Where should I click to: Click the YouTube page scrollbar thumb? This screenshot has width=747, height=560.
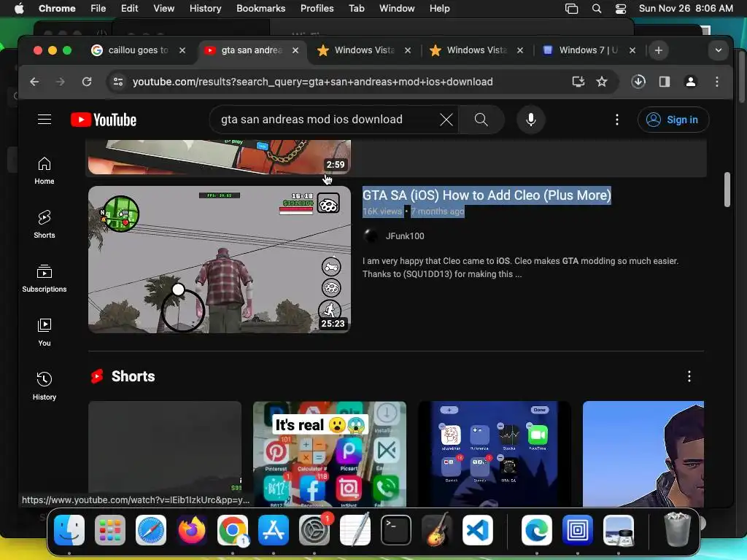[727, 190]
